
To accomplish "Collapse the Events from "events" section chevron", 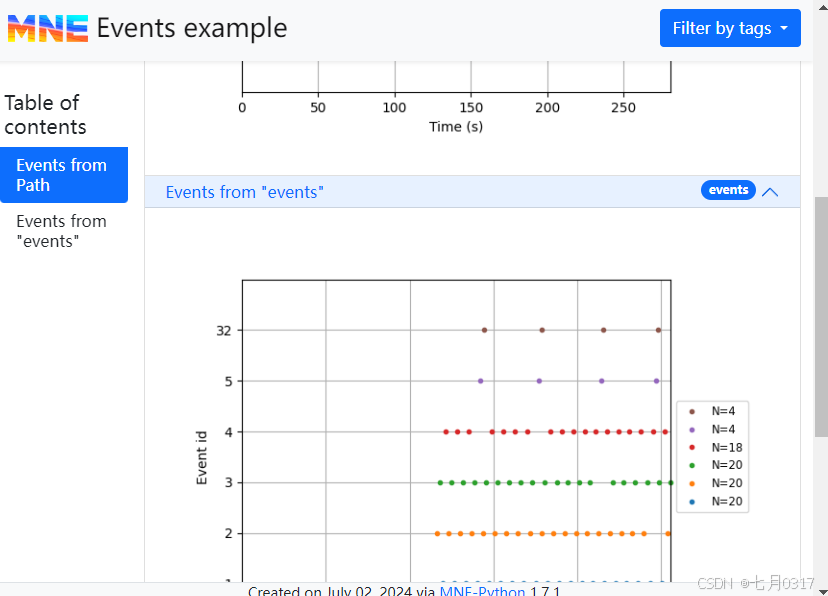I will [770, 192].
